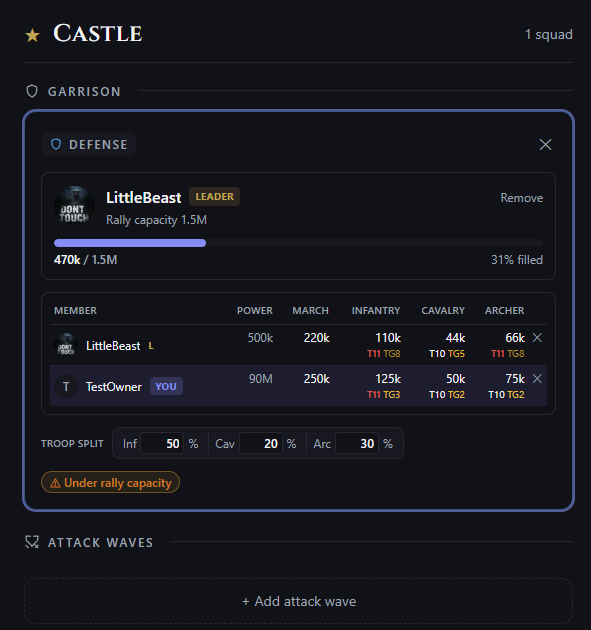This screenshot has width=591, height=630.
Task: Click the Attack Waves crossed-swords icon
Action: coord(32,542)
